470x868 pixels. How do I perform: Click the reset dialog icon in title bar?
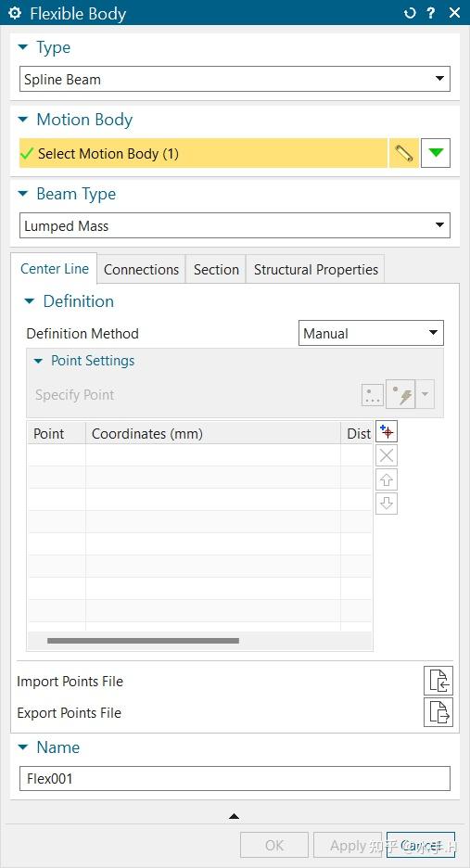point(410,13)
